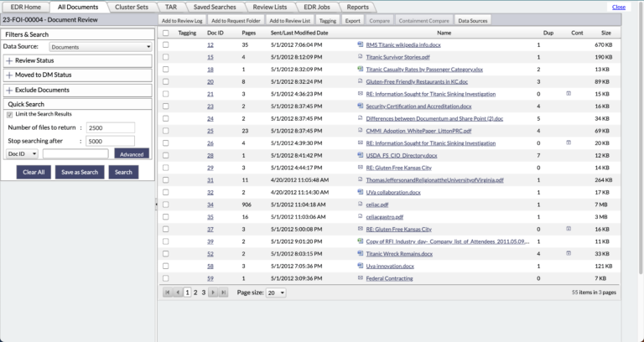Toggle Limit the Search Results checkbox
644x342 pixels.
click(x=10, y=113)
